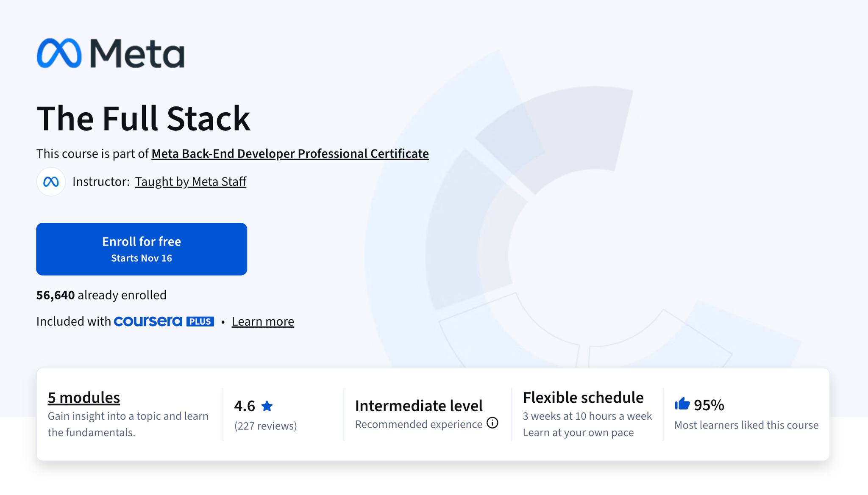Click the 4.6 rating number
The width and height of the screenshot is (868, 495).
[245, 406]
